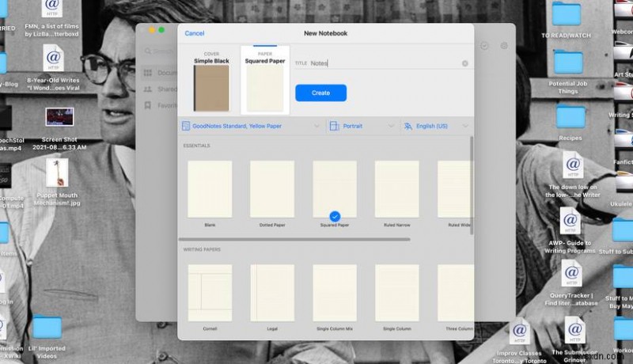The image size is (633, 364).
Task: Click the blue Create button
Action: coord(320,93)
